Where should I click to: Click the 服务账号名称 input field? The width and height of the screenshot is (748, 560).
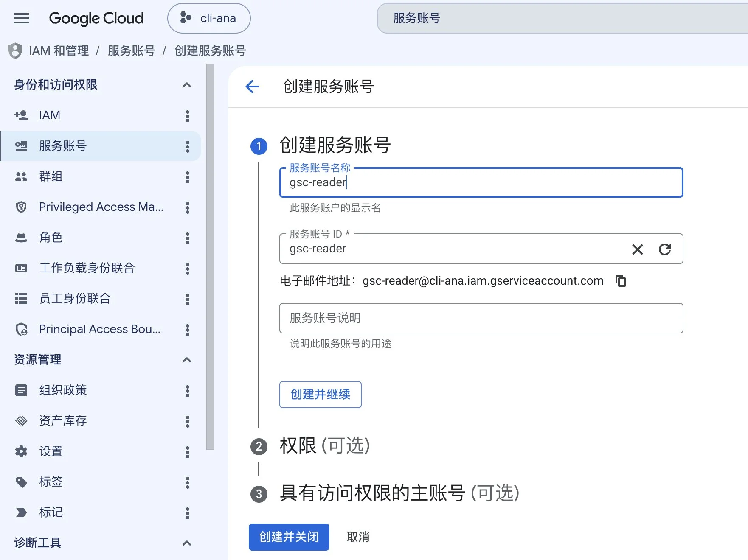click(x=481, y=182)
